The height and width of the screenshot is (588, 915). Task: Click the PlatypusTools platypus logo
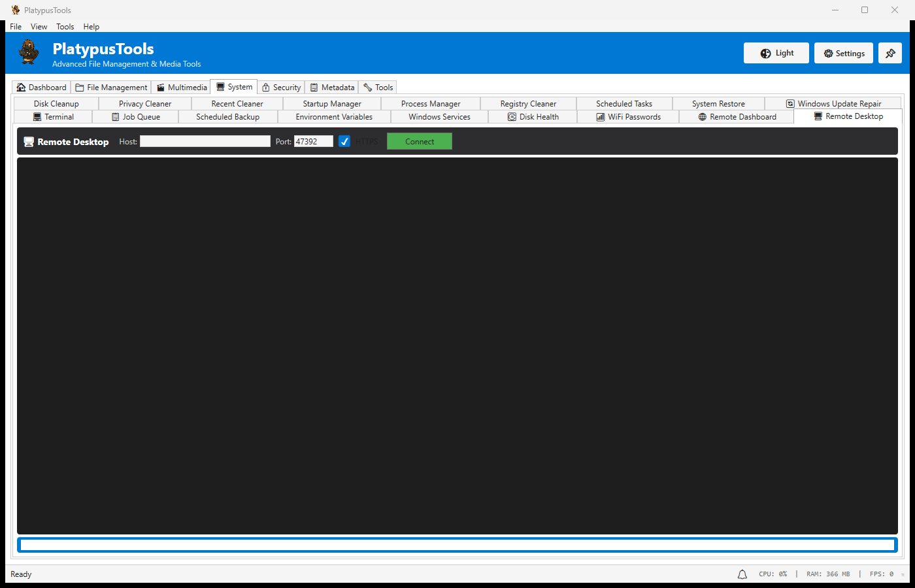click(27, 52)
